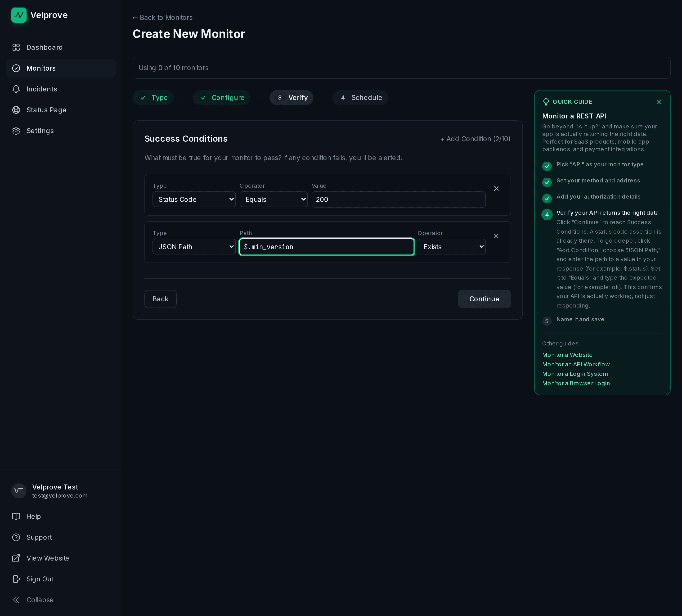682x616 pixels.
Task: Click the Incidents bell icon
Action: click(16, 89)
